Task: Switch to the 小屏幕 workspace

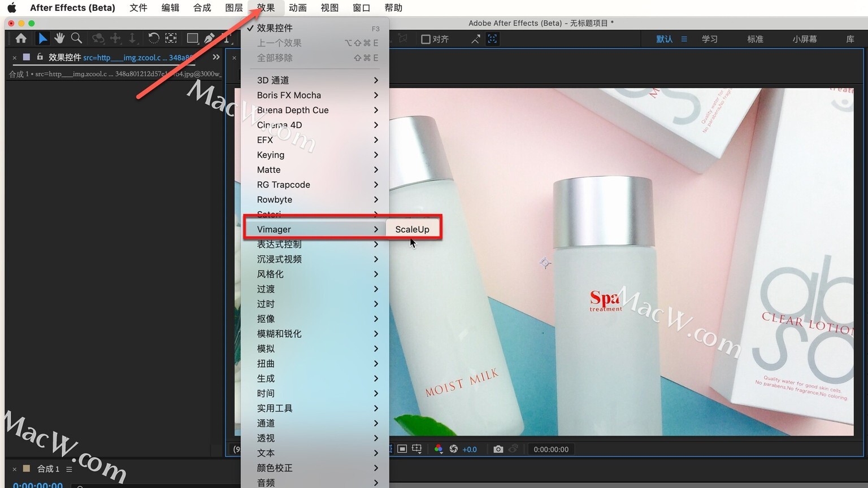Action: click(805, 39)
